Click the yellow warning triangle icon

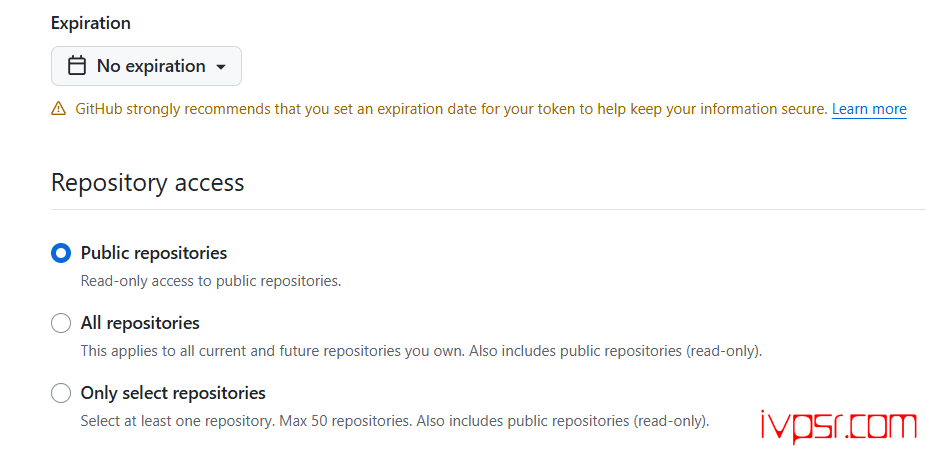pos(59,109)
